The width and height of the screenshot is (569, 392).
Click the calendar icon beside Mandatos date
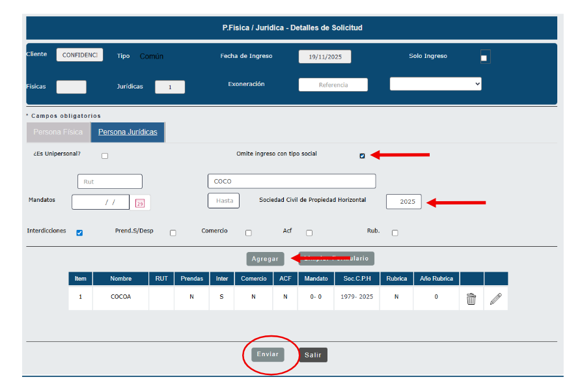coord(140,203)
